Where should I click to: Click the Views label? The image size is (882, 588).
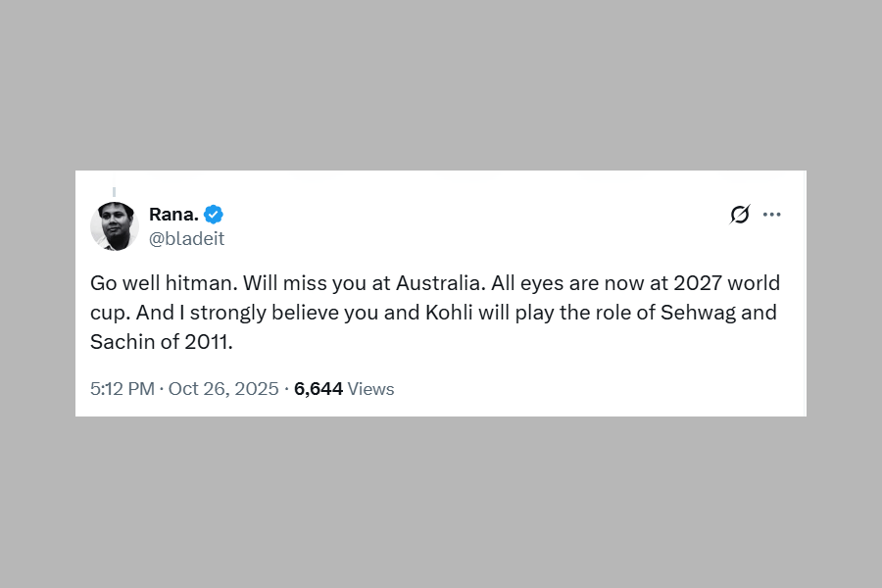click(x=371, y=389)
